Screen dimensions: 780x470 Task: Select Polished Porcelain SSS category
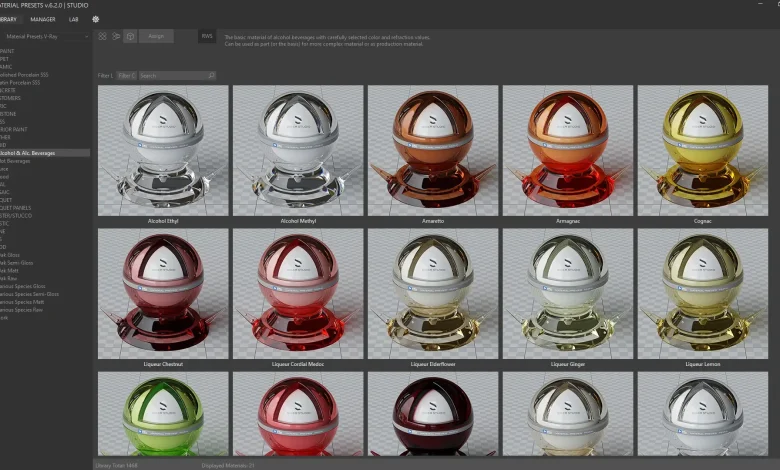click(x=24, y=75)
